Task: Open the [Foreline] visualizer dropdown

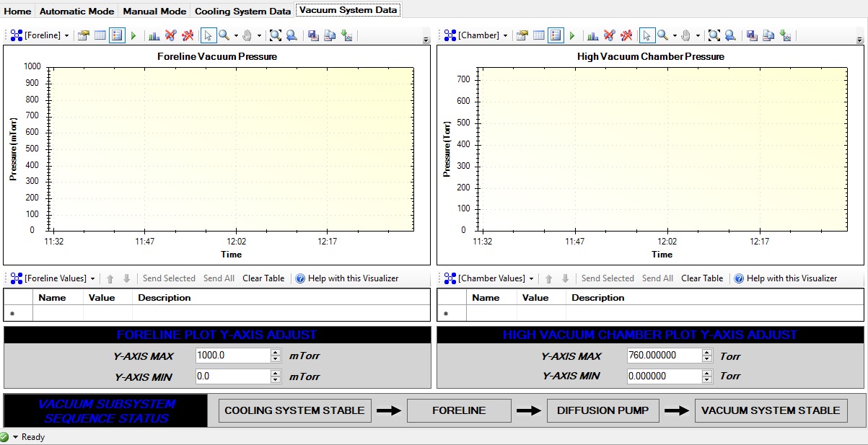Action: (x=65, y=35)
